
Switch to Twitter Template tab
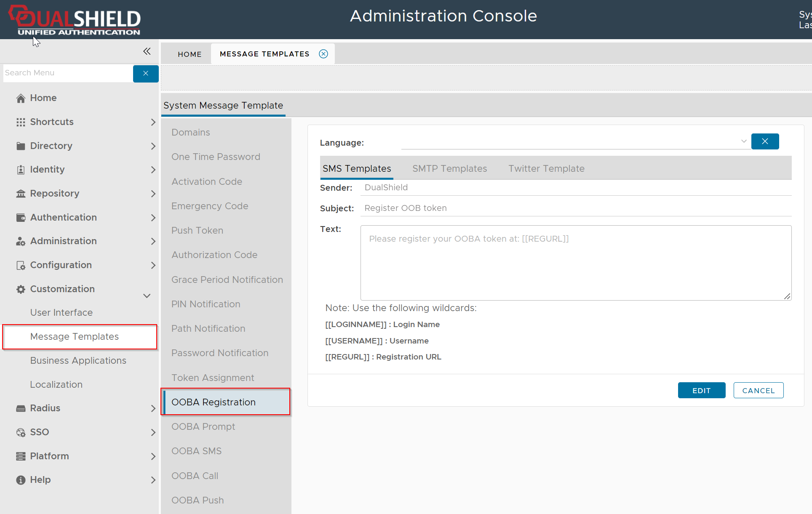546,168
